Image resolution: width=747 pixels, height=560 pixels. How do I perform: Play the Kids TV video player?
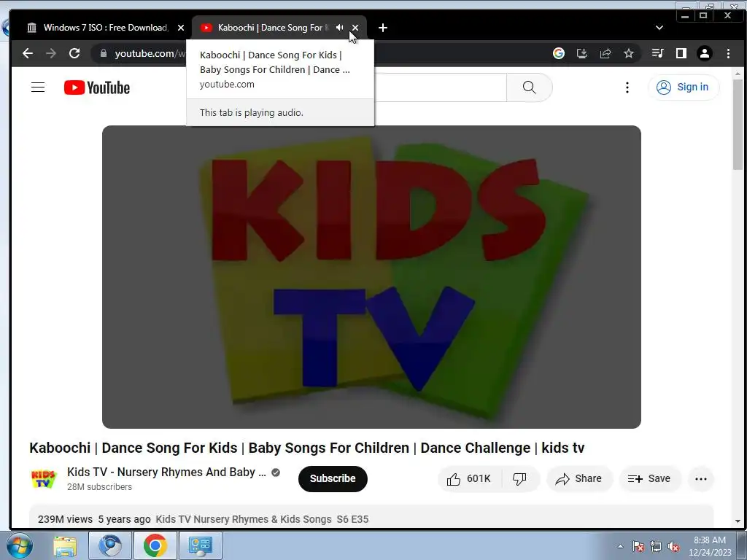coord(371,276)
